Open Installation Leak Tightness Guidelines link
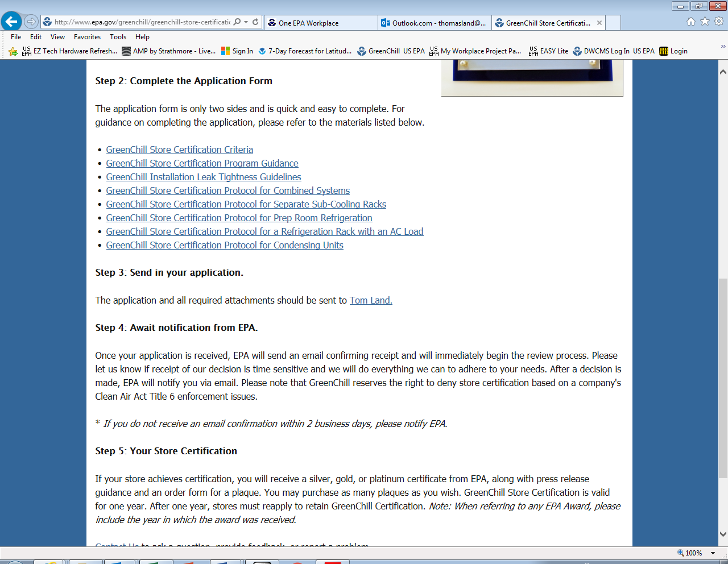 204,177
